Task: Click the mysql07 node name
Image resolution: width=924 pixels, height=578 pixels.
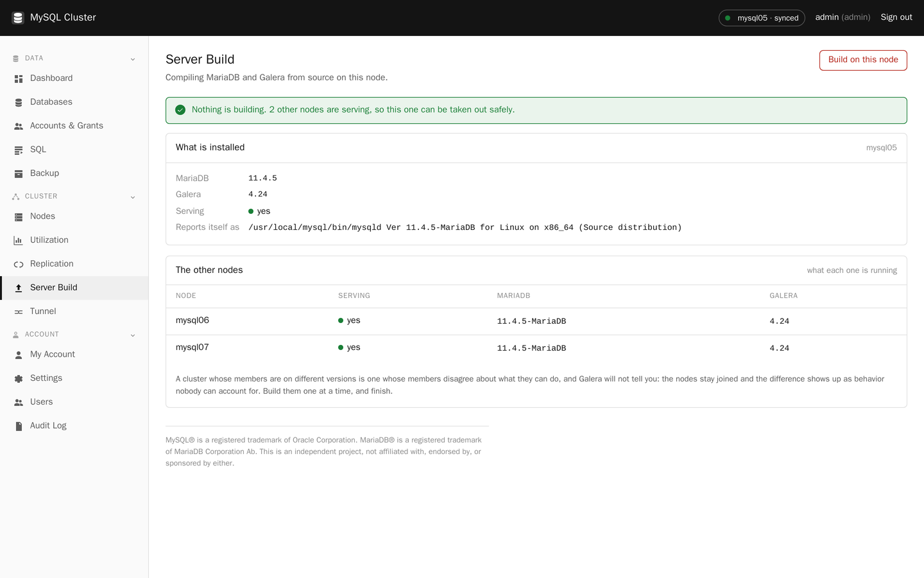Action: (x=193, y=347)
